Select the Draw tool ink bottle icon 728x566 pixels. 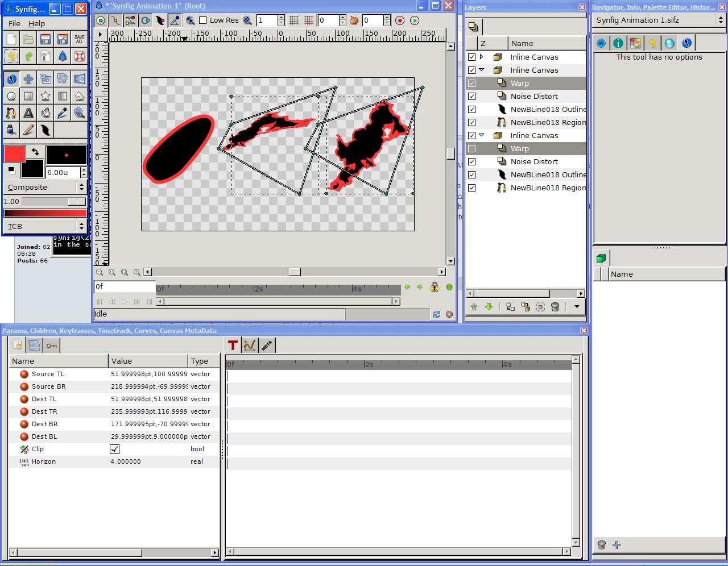11,130
